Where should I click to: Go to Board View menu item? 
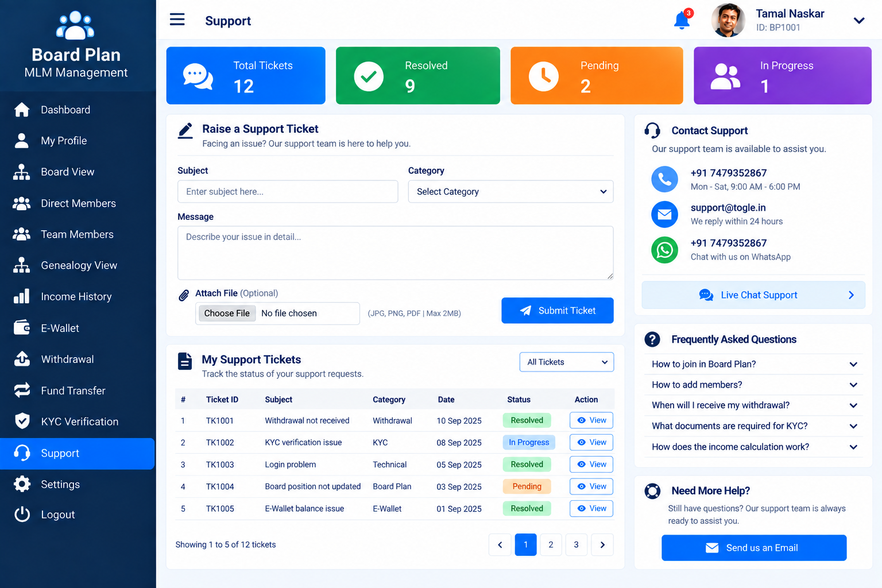tap(78, 172)
